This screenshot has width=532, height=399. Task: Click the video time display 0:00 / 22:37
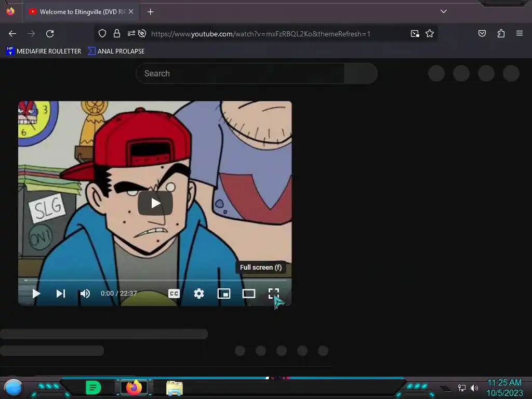tap(119, 294)
